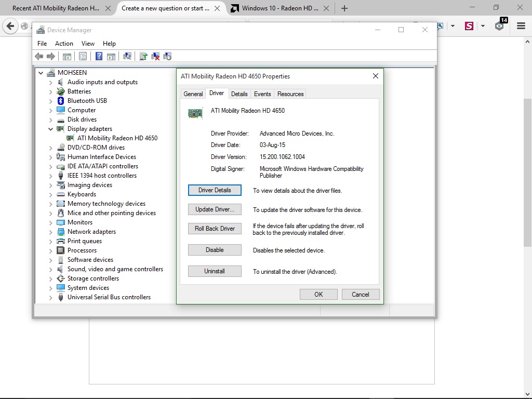532x399 pixels.
Task: Expand Sound, video and game controllers node
Action: pyautogui.click(x=50, y=270)
